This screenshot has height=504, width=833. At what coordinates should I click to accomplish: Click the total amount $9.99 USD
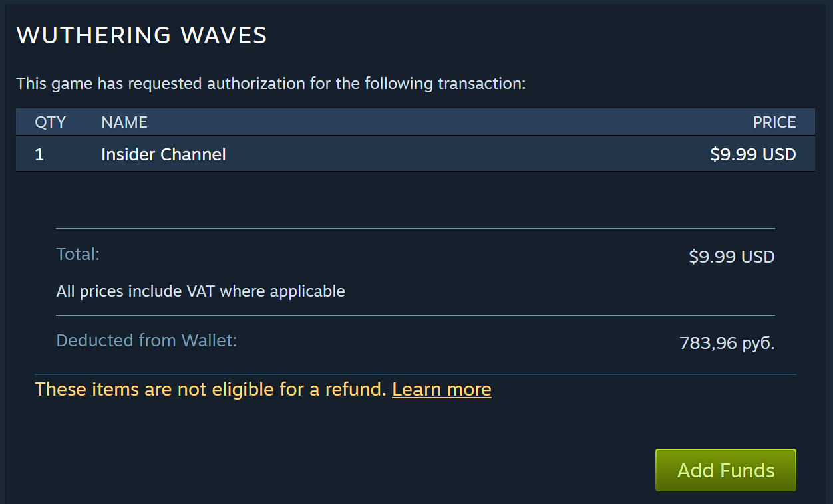tap(731, 257)
